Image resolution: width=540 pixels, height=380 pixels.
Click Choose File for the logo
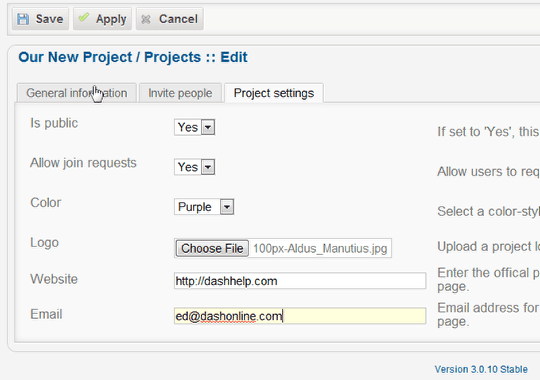coord(212,248)
